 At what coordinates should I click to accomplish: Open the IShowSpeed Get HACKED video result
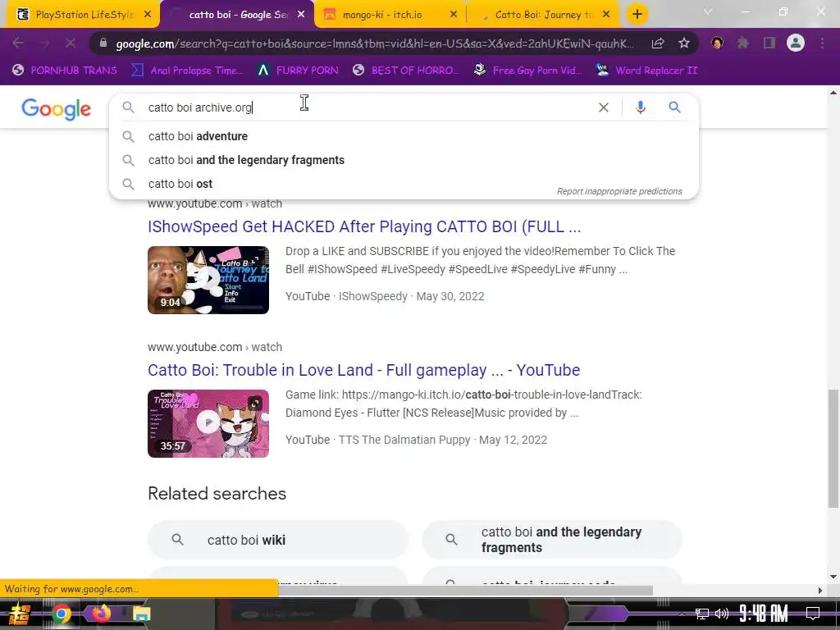pos(364,226)
